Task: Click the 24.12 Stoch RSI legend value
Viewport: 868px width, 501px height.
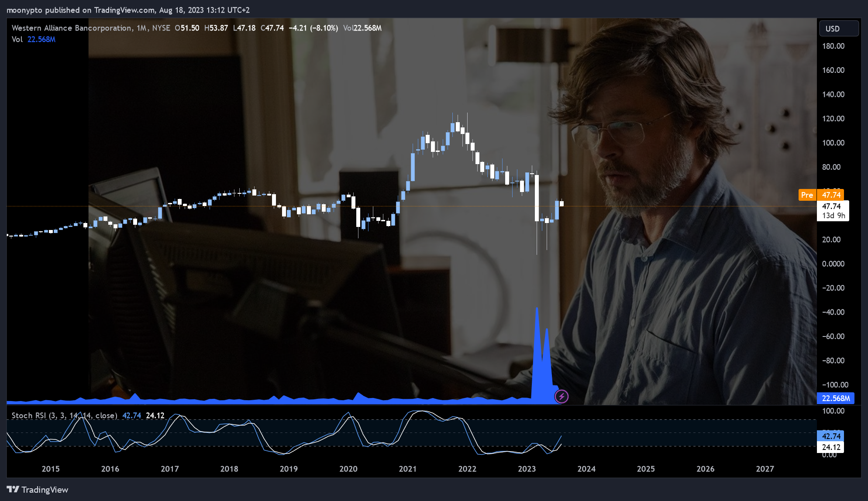Action: pos(155,415)
